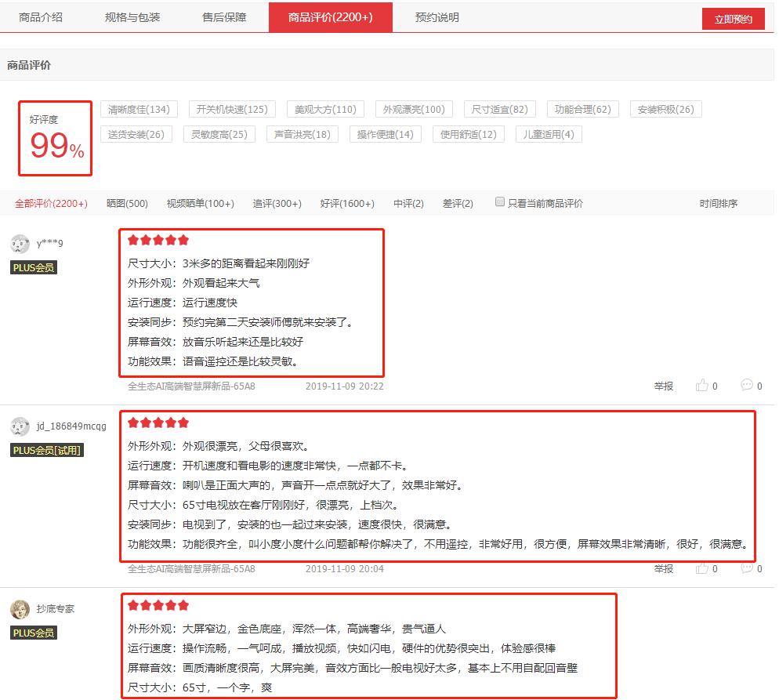Click PLUS会员 badge under 抄底专家
779x700 pixels.
pyautogui.click(x=34, y=633)
